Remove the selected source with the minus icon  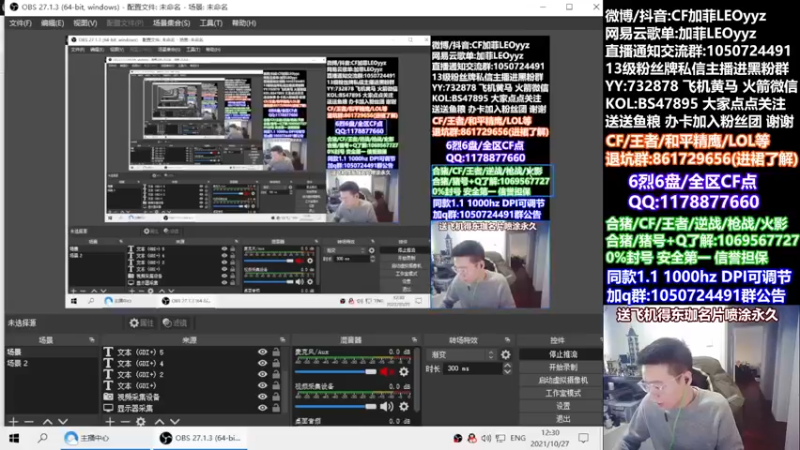coord(125,421)
